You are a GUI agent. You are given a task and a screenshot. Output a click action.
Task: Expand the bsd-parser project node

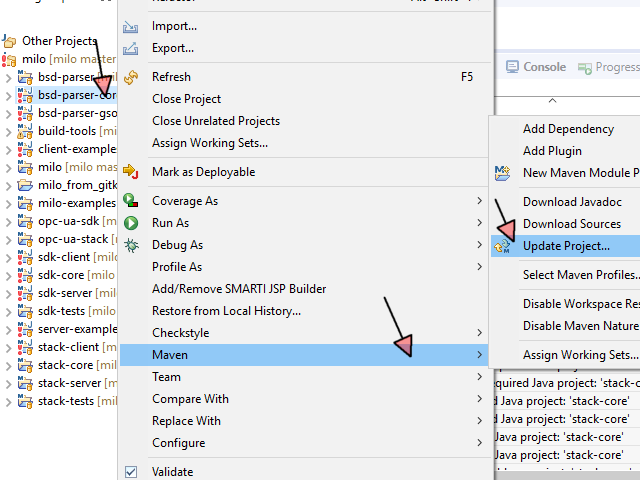tap(8, 78)
